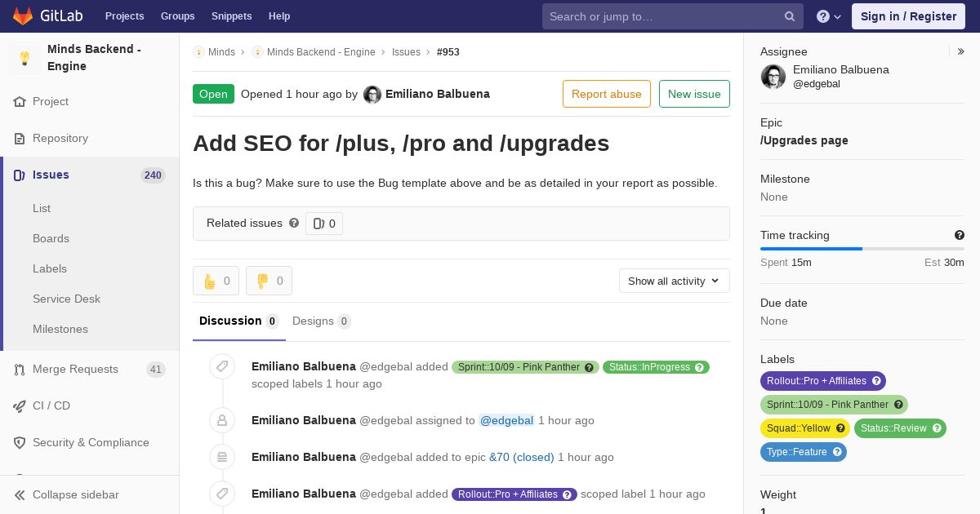Open Issues breadcrumb link
This screenshot has width=980, height=514.
(406, 52)
